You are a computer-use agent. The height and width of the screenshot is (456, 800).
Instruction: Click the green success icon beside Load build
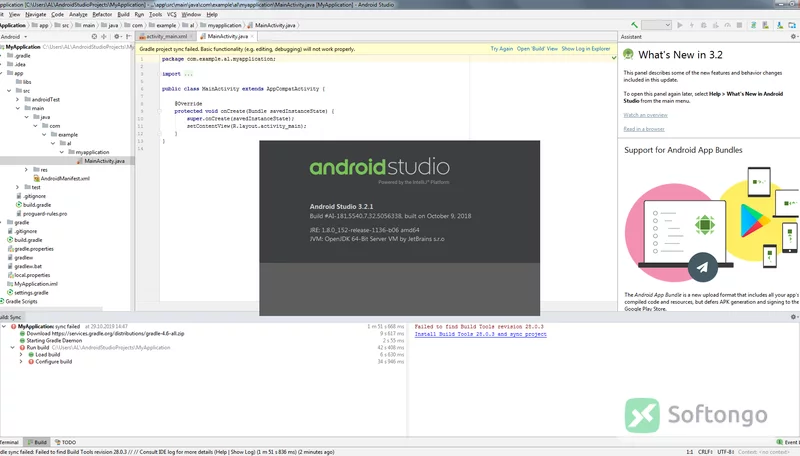coord(31,354)
